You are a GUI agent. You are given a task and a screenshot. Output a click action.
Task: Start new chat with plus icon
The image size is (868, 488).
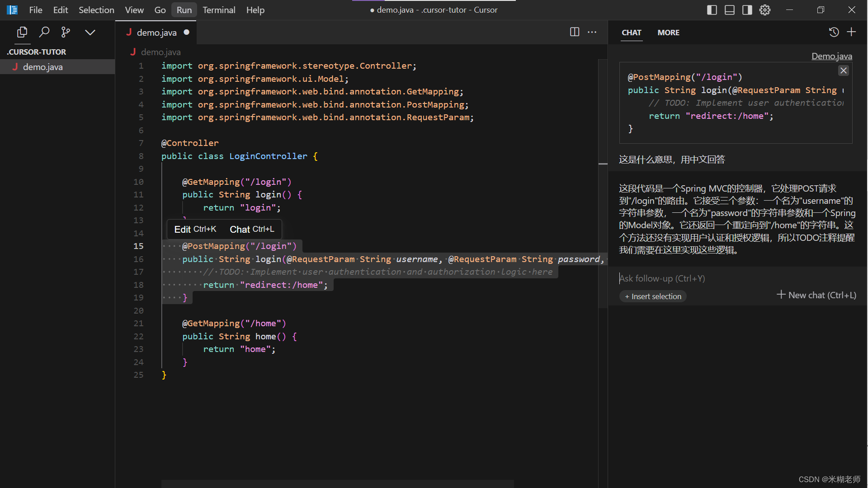[x=851, y=32]
